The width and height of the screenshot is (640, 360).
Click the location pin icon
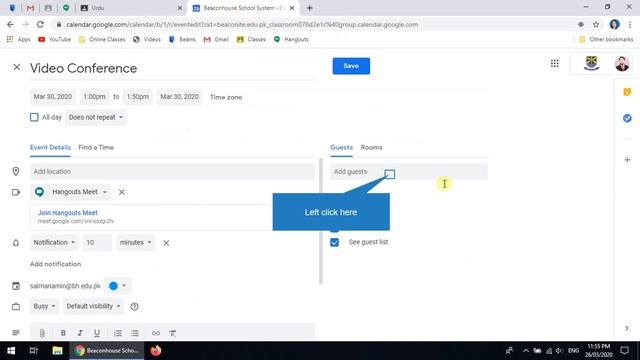[x=16, y=171]
